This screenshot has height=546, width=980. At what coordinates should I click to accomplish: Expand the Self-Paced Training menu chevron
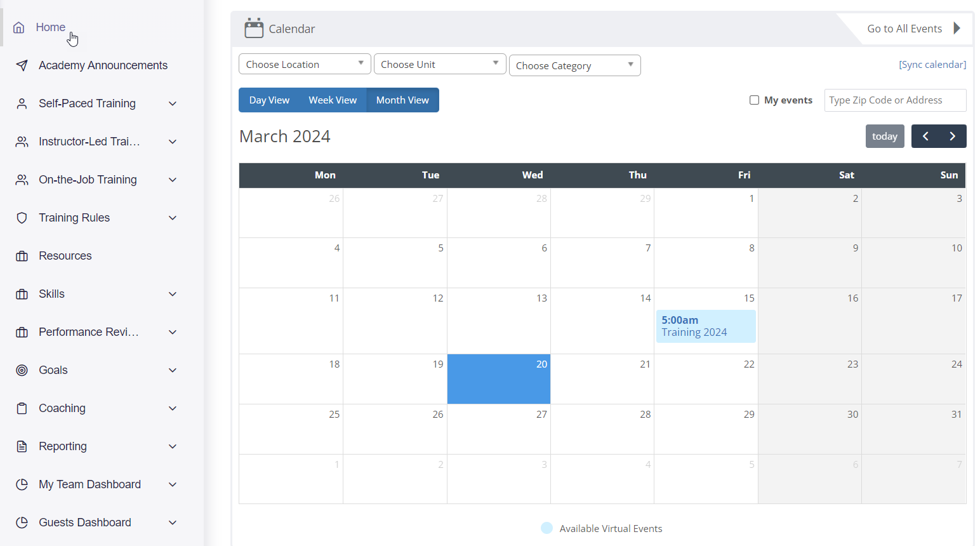pyautogui.click(x=173, y=103)
